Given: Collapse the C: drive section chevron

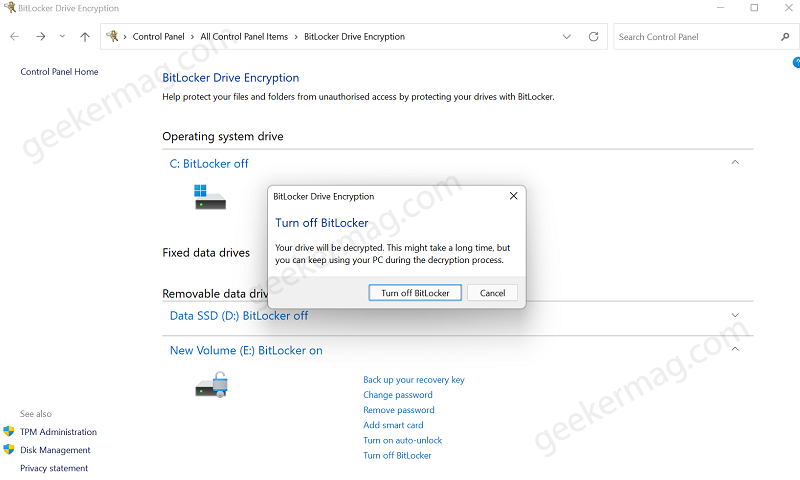Looking at the screenshot, I should click(x=735, y=162).
